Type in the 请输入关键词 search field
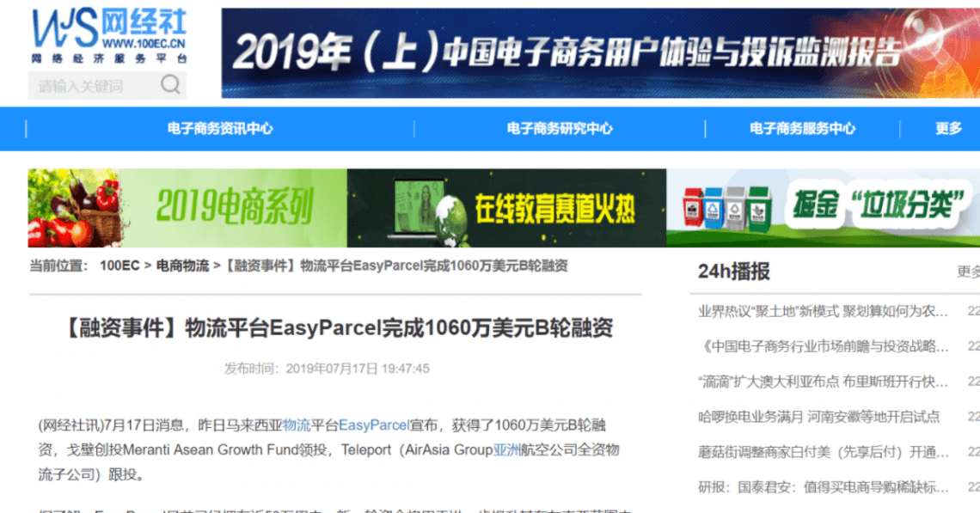Image resolution: width=980 pixels, height=513 pixels. coord(90,85)
